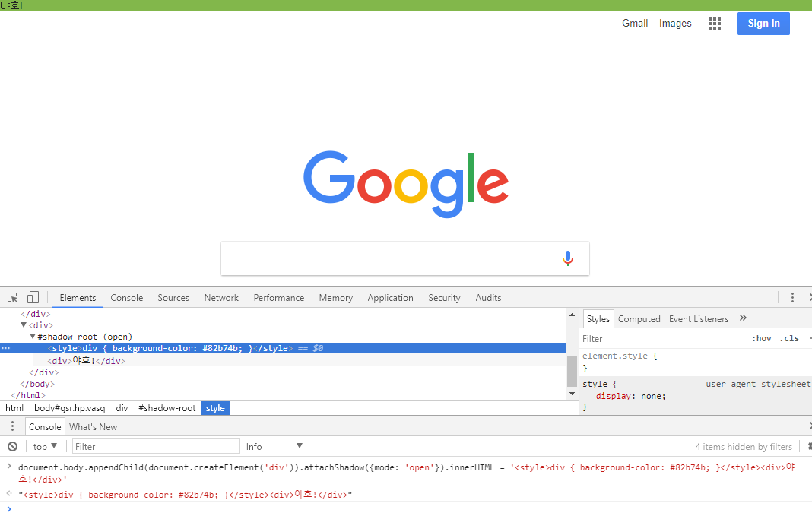Open the Sources tab
This screenshot has width=812, height=516.
tap(173, 298)
